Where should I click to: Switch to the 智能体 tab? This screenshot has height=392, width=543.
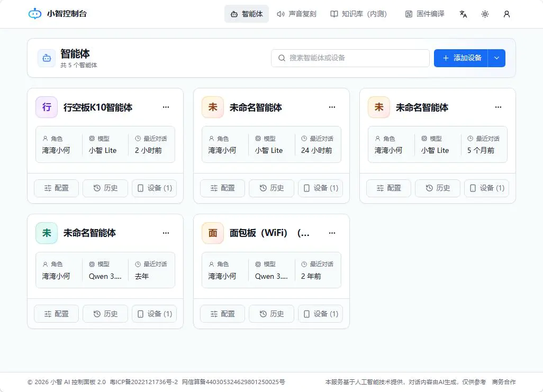pos(247,14)
